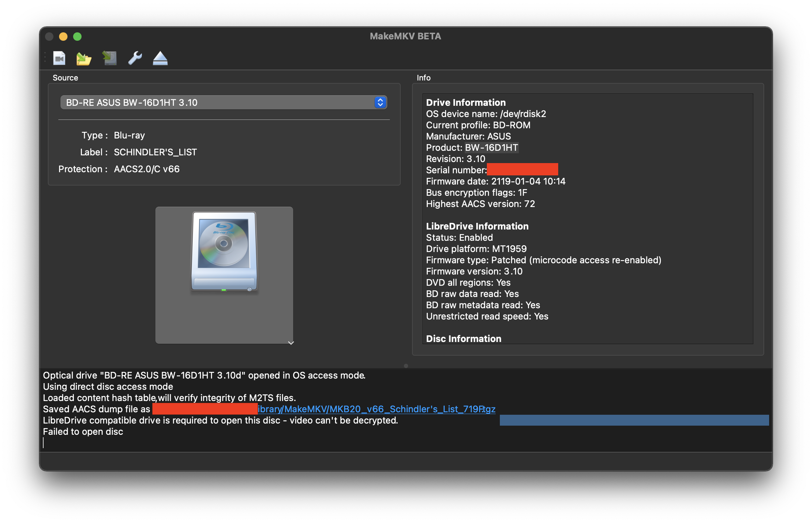
Task: Click the log line about OS access mode
Action: pos(204,375)
